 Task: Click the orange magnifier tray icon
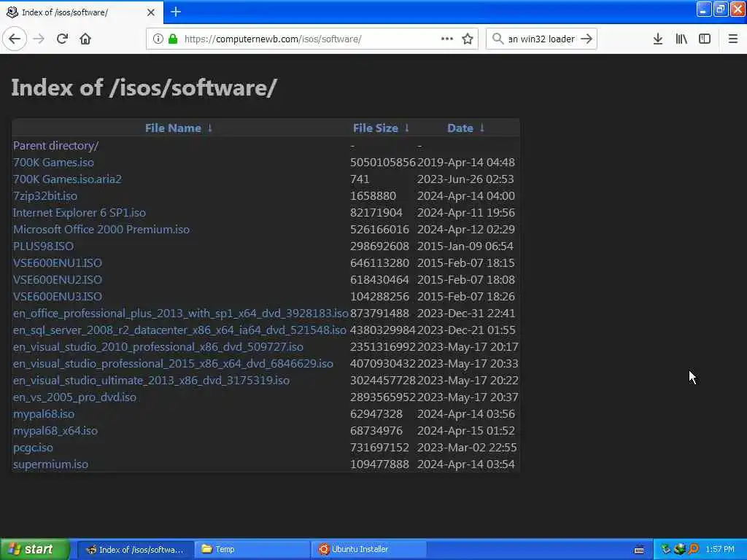(x=694, y=550)
